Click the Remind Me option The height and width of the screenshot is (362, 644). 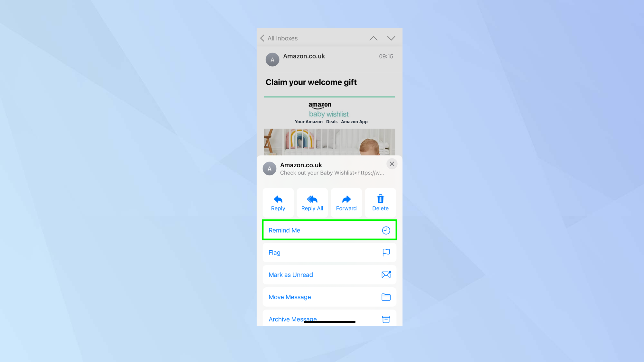(x=329, y=230)
